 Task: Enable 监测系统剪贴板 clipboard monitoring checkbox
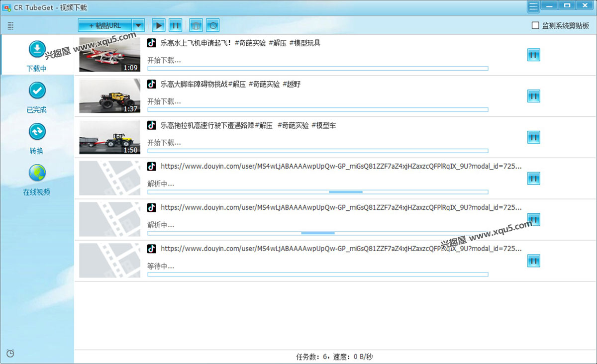(x=535, y=25)
